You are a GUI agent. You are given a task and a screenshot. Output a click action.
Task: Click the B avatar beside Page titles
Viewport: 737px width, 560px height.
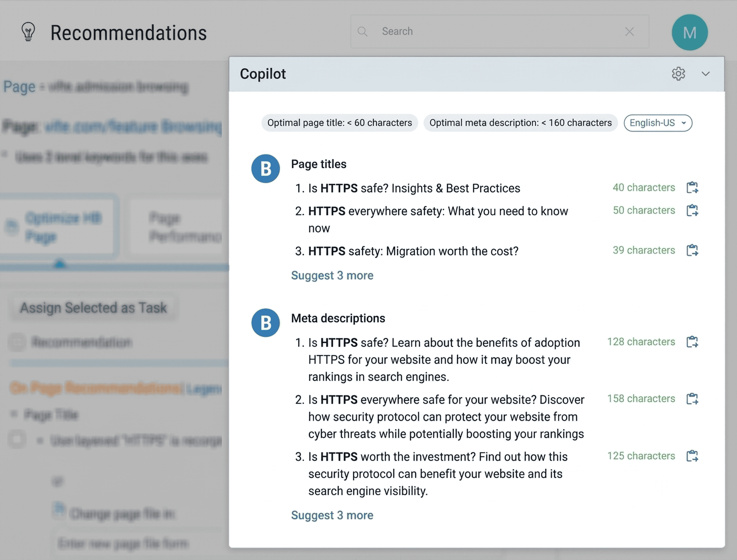click(265, 169)
